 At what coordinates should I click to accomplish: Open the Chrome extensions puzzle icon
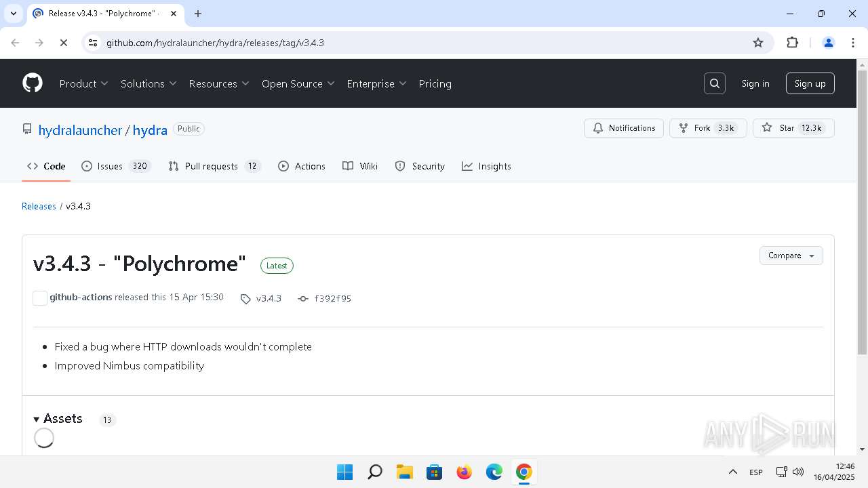coord(792,43)
